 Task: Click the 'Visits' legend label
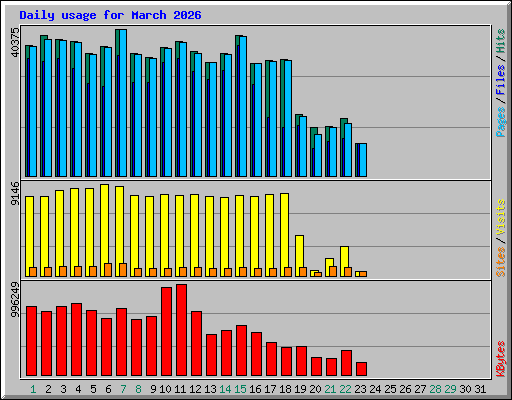click(501, 218)
